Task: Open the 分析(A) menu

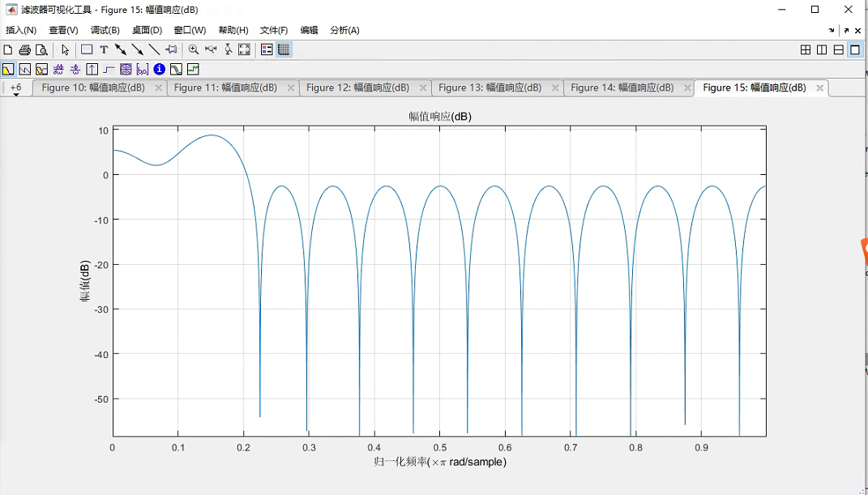Action: tap(345, 31)
